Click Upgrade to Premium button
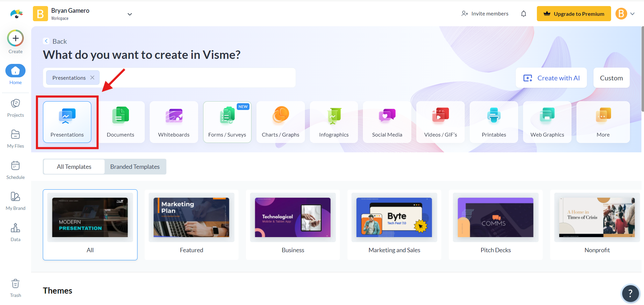This screenshot has width=644, height=305. pyautogui.click(x=574, y=14)
